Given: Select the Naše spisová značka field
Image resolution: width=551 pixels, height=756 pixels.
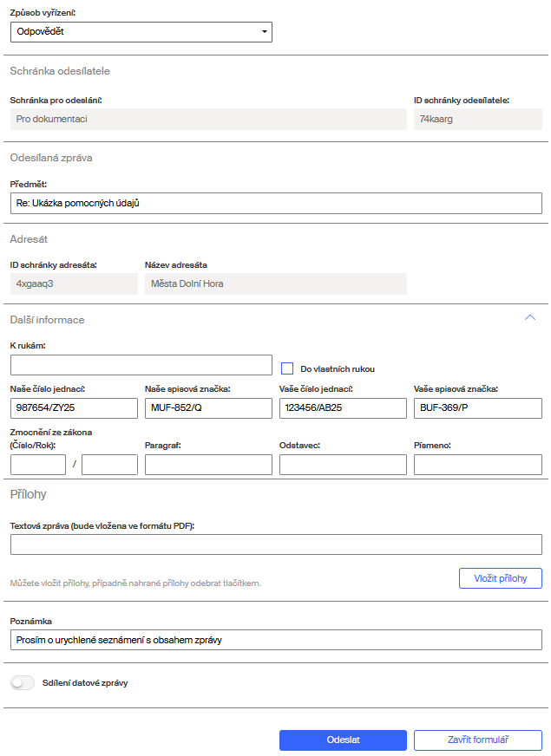Looking at the screenshot, I should tap(208, 408).
